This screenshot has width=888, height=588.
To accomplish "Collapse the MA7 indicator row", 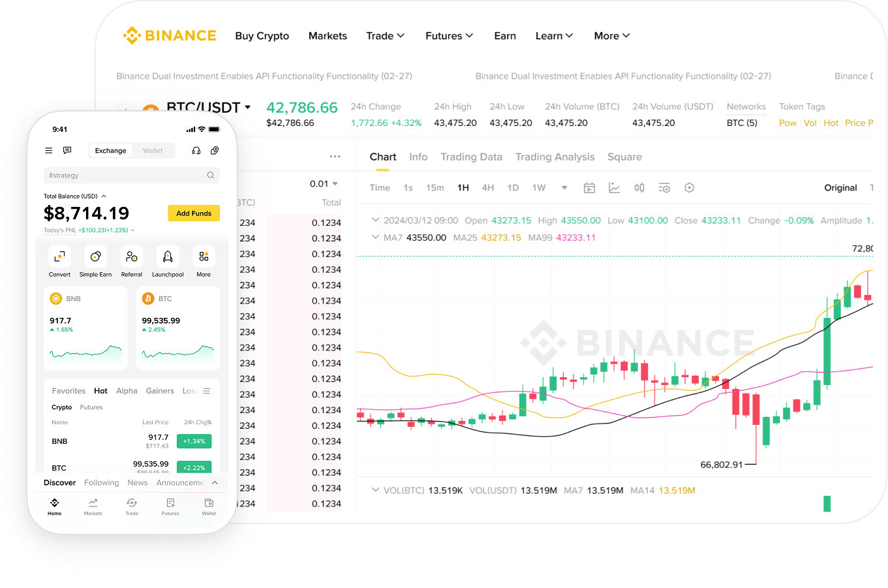I will coord(375,237).
